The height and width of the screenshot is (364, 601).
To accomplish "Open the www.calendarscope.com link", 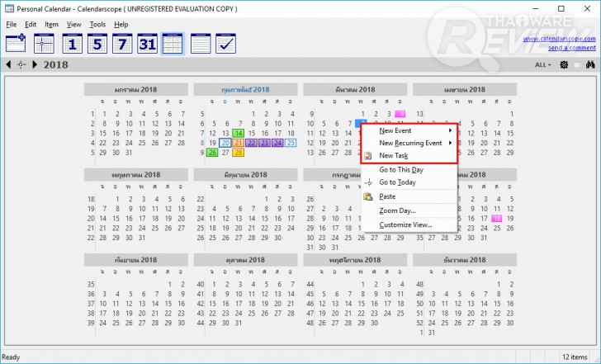I will 559,39.
